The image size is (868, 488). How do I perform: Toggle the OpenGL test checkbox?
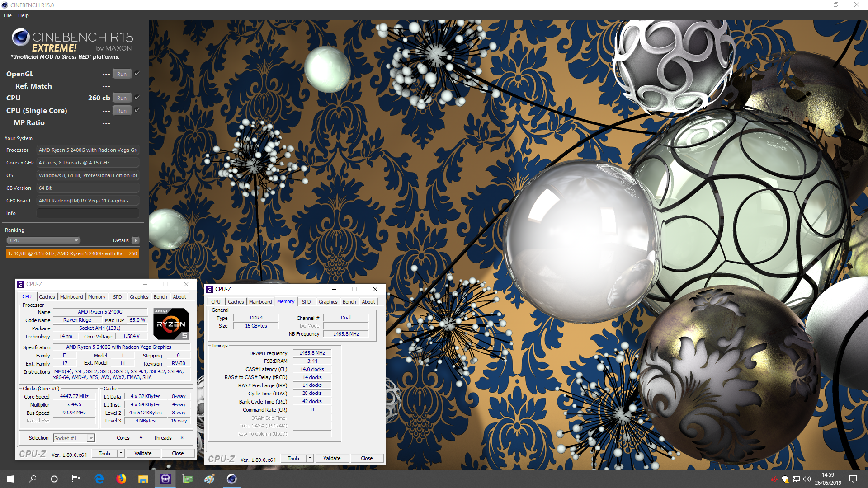pos(137,73)
